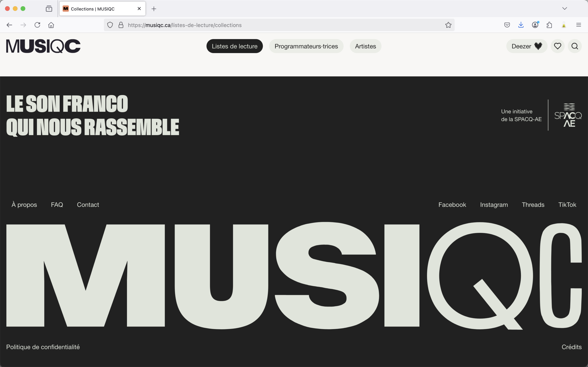Screen dimensions: 588x367
Task: Open the Contact footer link
Action: click(x=88, y=205)
